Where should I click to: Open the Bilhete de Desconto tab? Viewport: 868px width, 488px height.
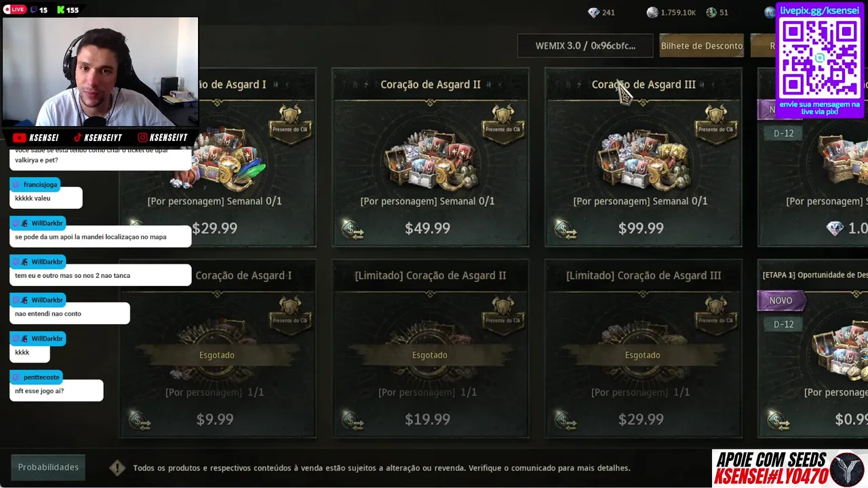click(x=701, y=46)
